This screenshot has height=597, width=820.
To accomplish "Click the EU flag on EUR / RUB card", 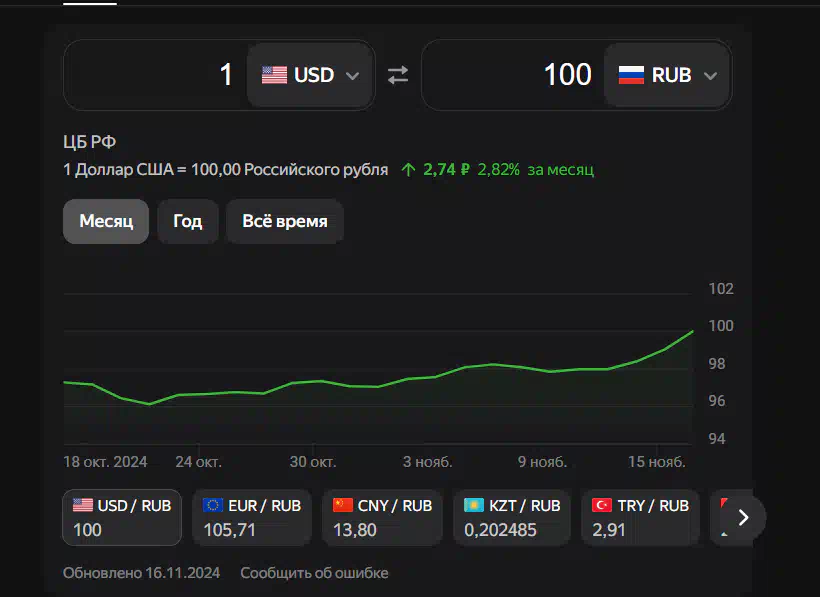I will tap(212, 505).
